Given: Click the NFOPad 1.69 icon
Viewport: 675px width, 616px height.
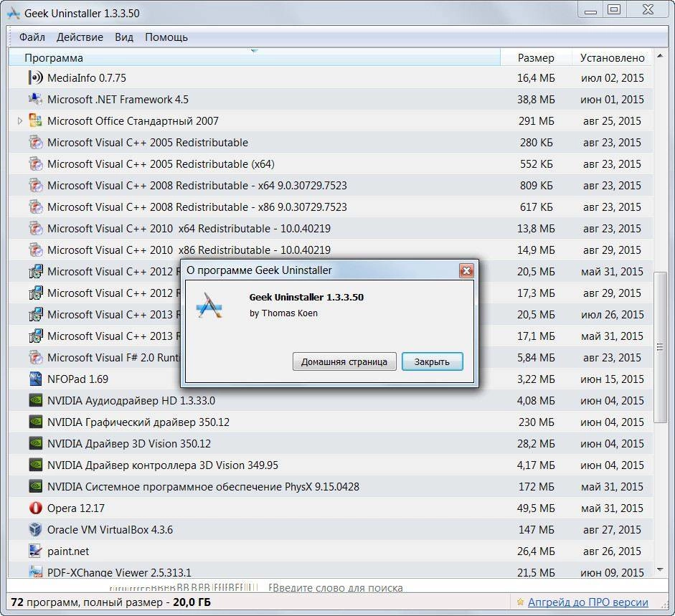Looking at the screenshot, I should (36, 379).
